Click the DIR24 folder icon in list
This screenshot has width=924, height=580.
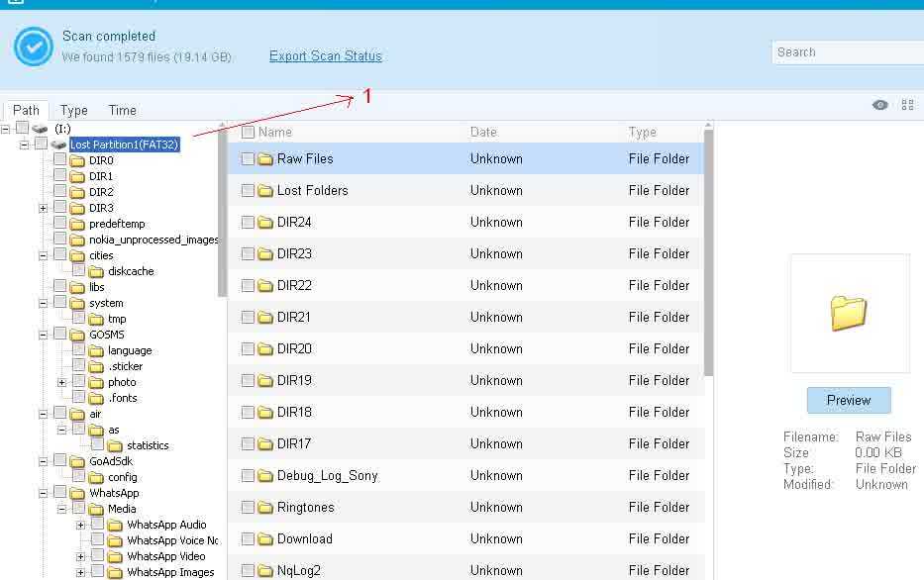(x=265, y=223)
